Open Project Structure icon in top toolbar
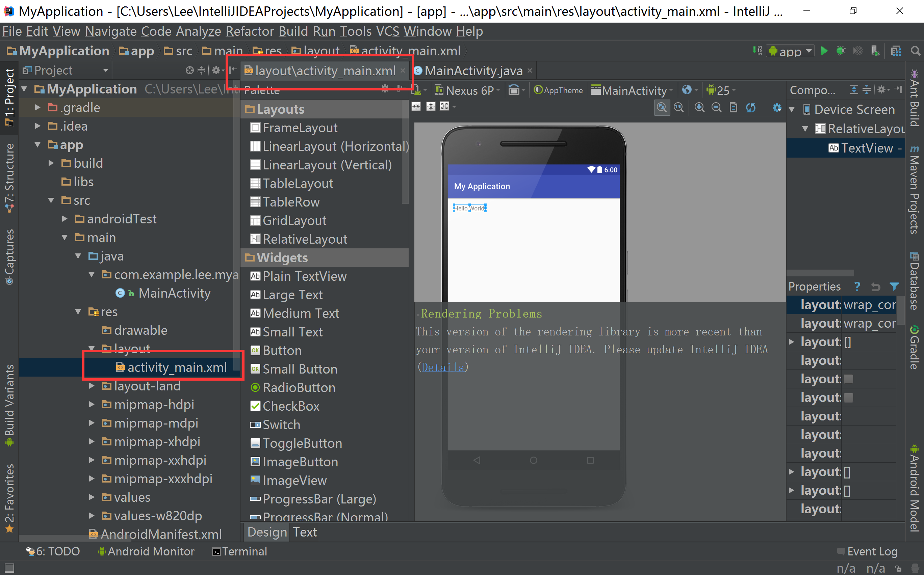Screen dimensions: 924x575 coord(896,51)
